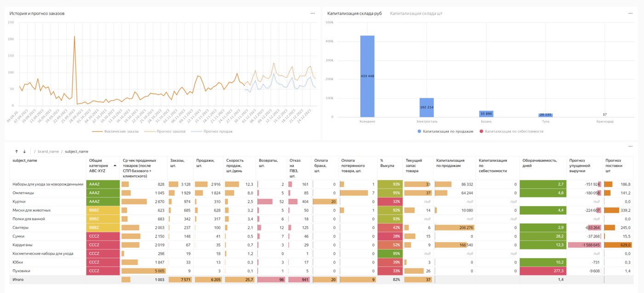Toggle the Прогноз заказов legend series
Screen dimensions: 644x293
tap(165, 132)
